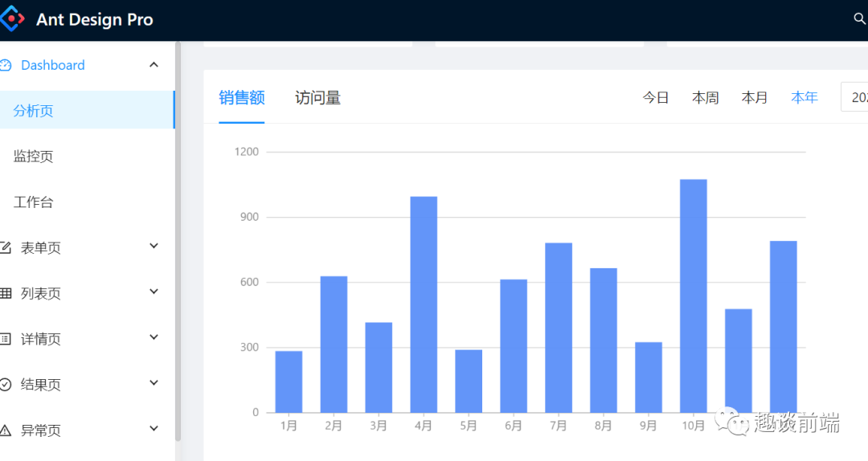Switch to the 访问量 tab
The image size is (868, 461).
click(317, 97)
